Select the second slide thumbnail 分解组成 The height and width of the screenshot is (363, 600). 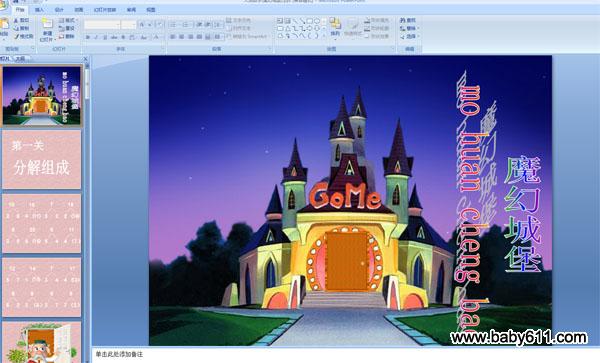point(42,159)
